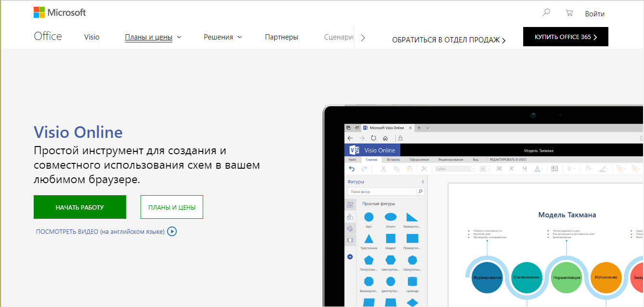Click the Paste clipboard icon
Image resolution: width=644 pixels, height=307 pixels.
tap(410, 169)
